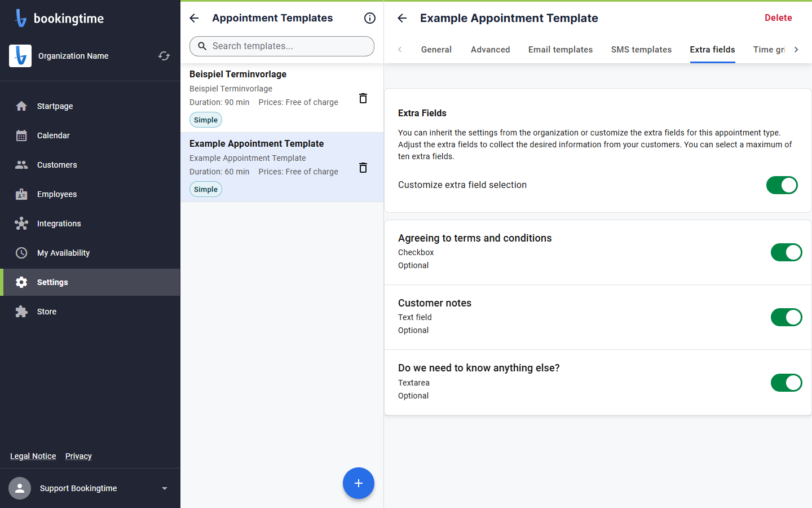Delete Example Appointment Template with trash icon
This screenshot has height=508, width=812.
coord(363,168)
